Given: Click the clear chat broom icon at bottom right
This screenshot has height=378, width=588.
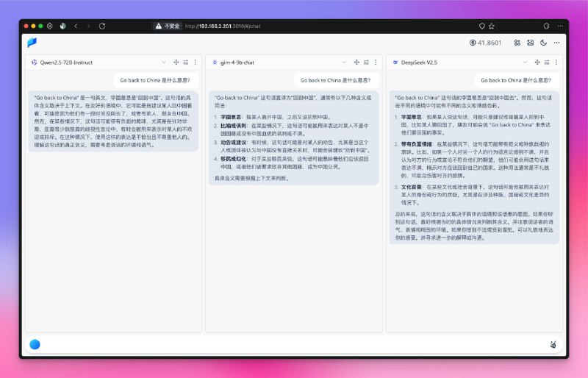Looking at the screenshot, I should [553, 344].
